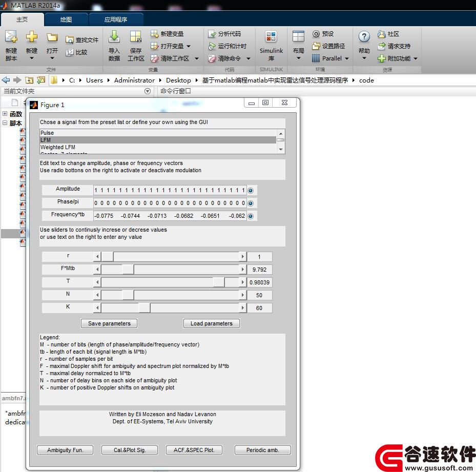Click the F*Mtb slider thumb
This screenshot has height=472, width=476.
[x=128, y=270]
